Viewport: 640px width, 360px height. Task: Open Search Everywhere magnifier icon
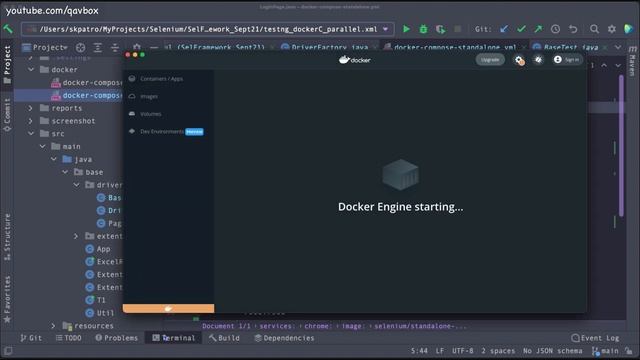tap(594, 29)
